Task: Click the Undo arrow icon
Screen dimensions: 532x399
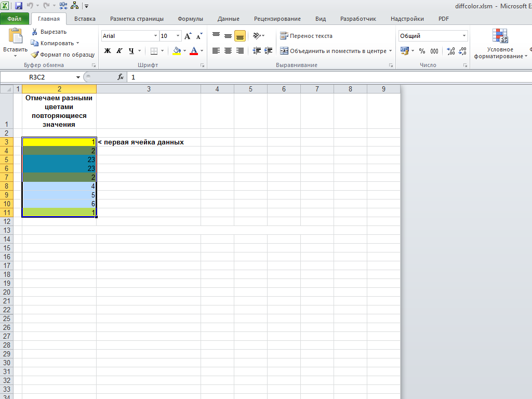Action: pos(30,6)
